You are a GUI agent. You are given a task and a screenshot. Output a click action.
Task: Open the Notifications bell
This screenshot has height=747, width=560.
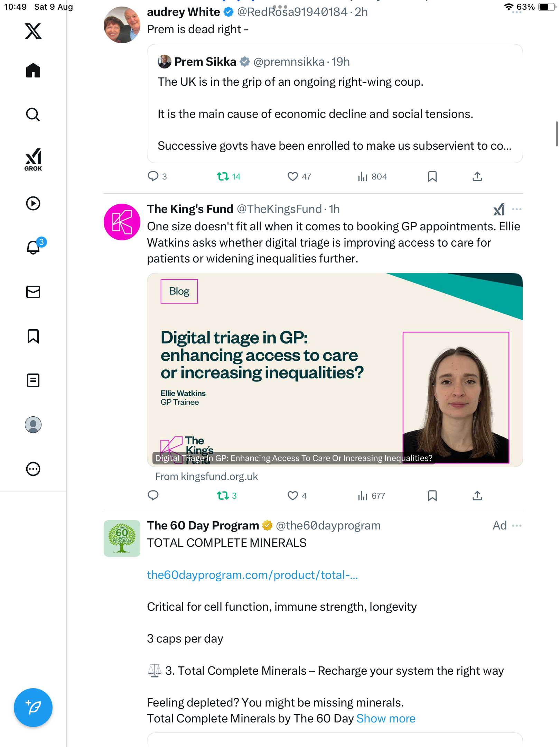click(x=33, y=247)
